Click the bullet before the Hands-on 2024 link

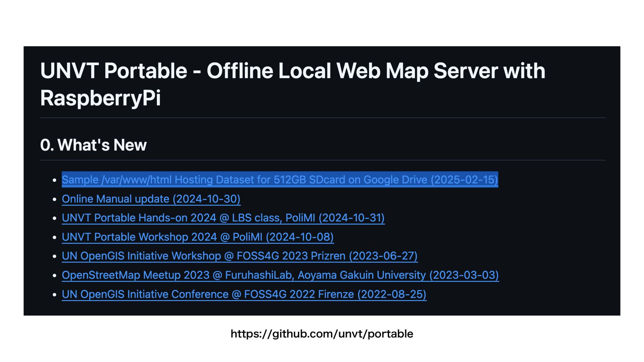pyautogui.click(x=55, y=219)
